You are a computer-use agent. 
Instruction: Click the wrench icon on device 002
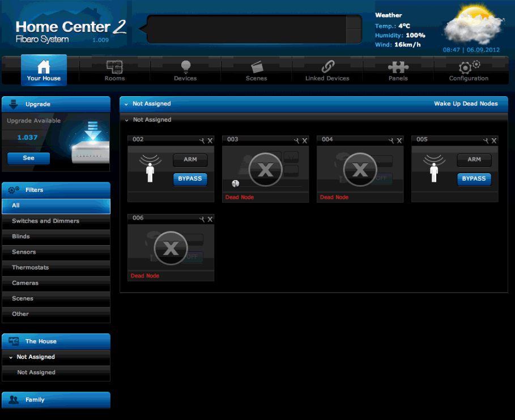(x=202, y=141)
